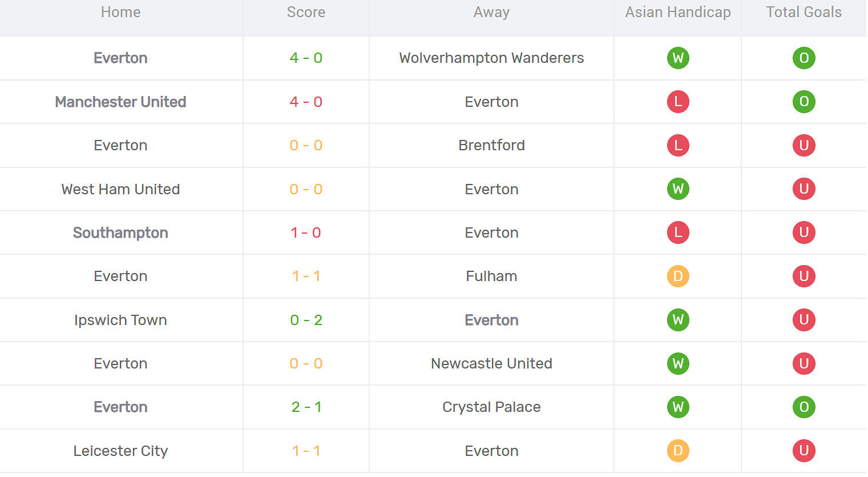Click the 2 - 1 score against Crystal Palace
This screenshot has width=868, height=477.
click(x=306, y=407)
